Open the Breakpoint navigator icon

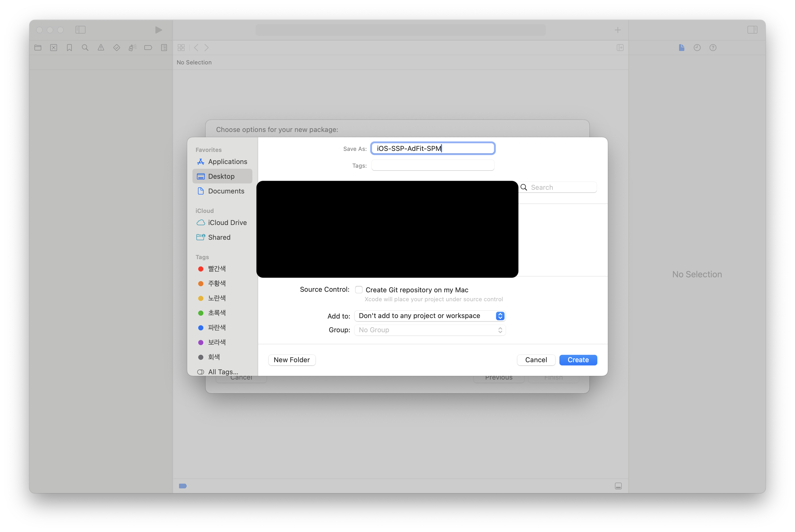(x=148, y=48)
